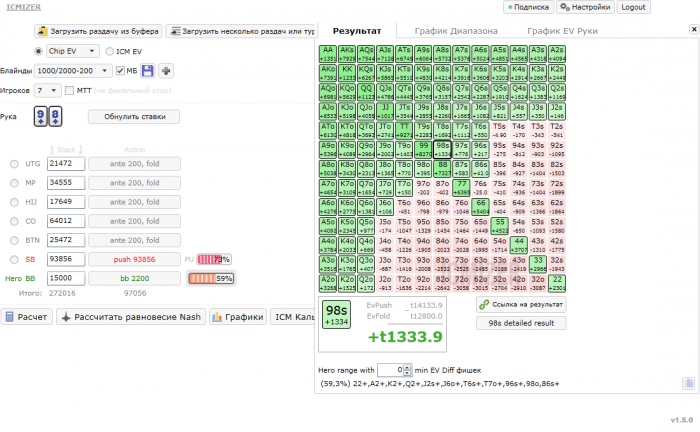Click Загрузить несколько раздач button
The image size is (700, 432).
tap(241, 31)
